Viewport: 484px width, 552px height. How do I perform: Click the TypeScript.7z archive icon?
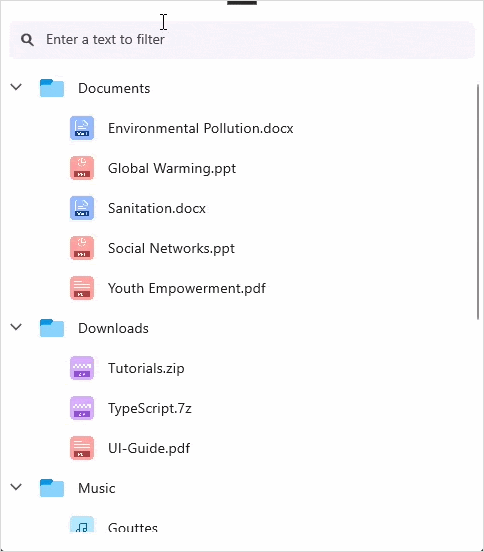(82, 408)
